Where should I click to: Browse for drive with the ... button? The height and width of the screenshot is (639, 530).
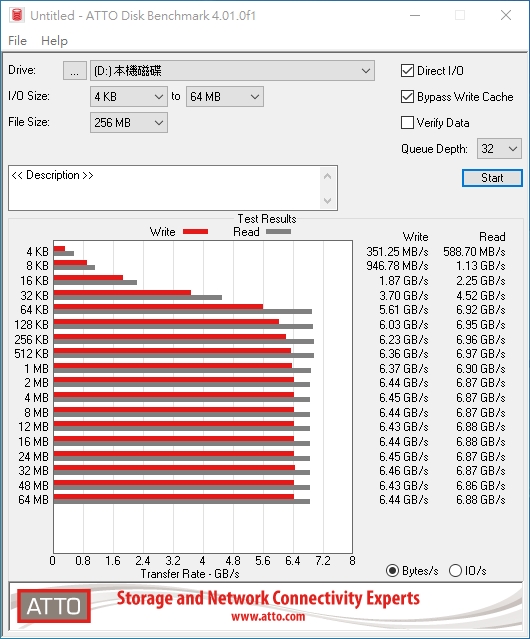(75, 71)
